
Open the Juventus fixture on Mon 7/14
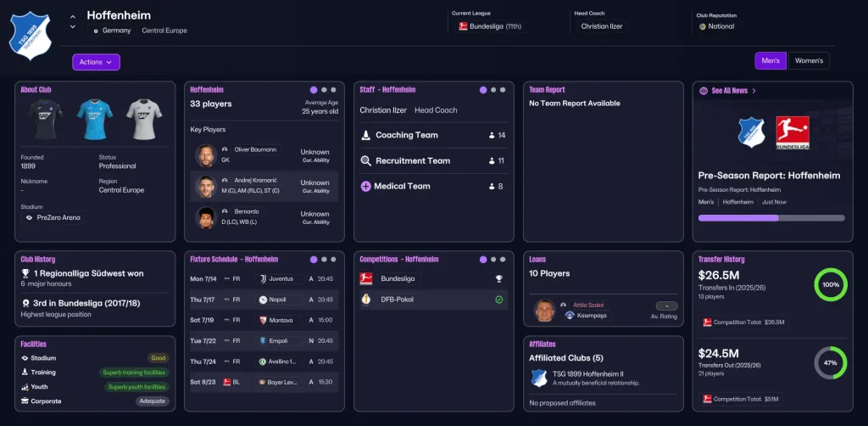pos(264,278)
